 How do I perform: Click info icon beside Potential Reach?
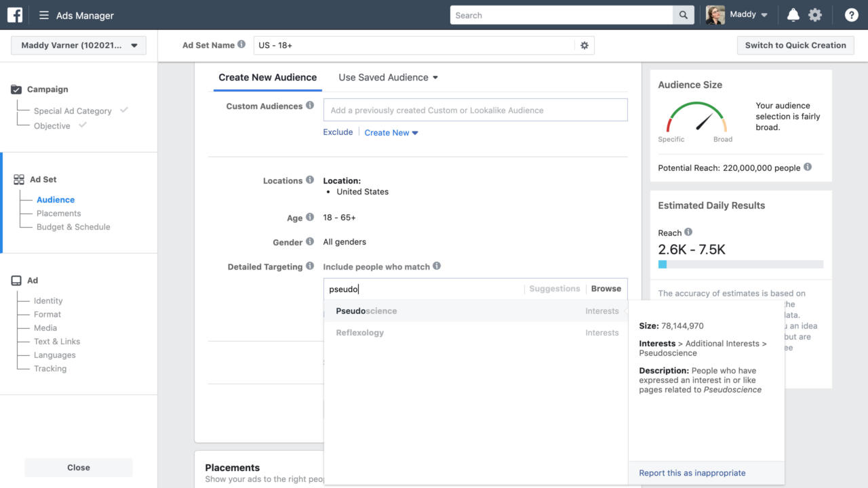[x=808, y=167]
